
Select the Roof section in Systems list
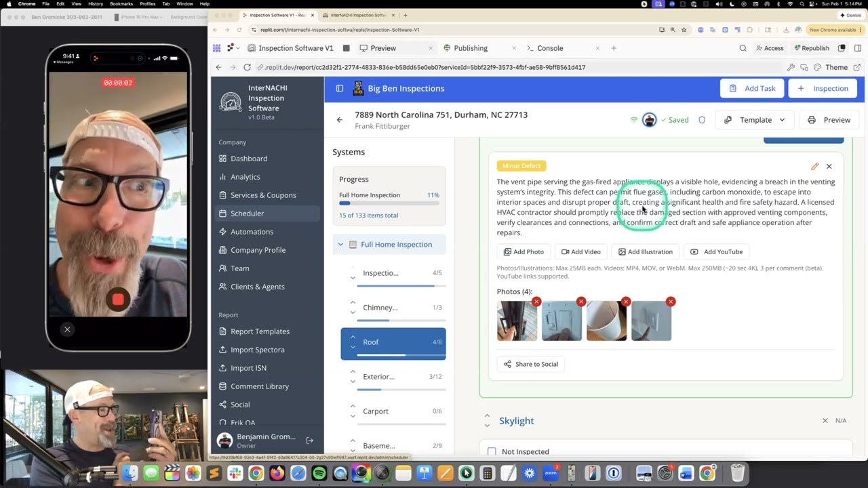(x=393, y=343)
